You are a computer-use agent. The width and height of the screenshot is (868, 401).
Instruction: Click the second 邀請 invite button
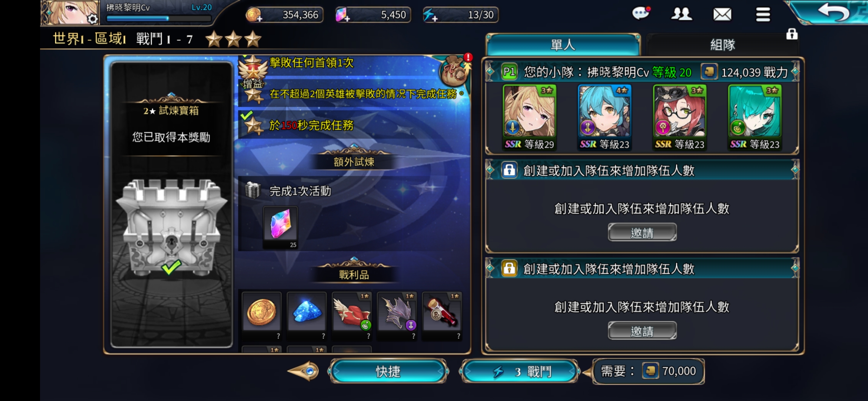point(642,331)
